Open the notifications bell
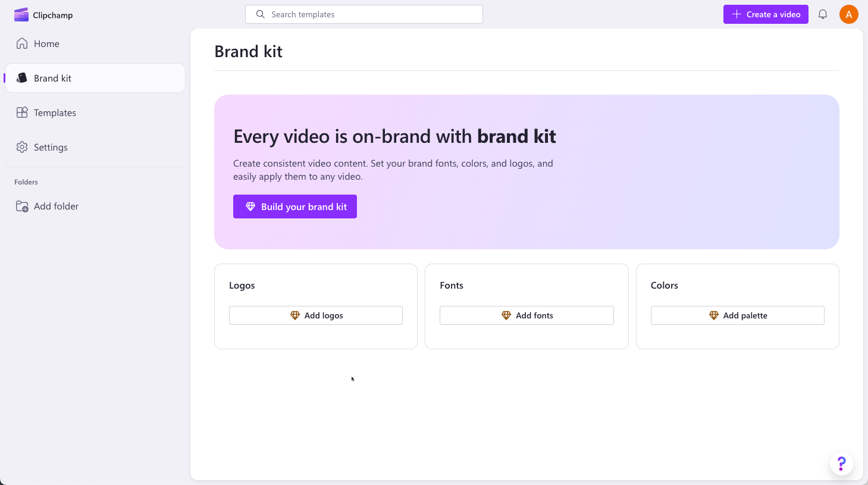 (x=823, y=14)
